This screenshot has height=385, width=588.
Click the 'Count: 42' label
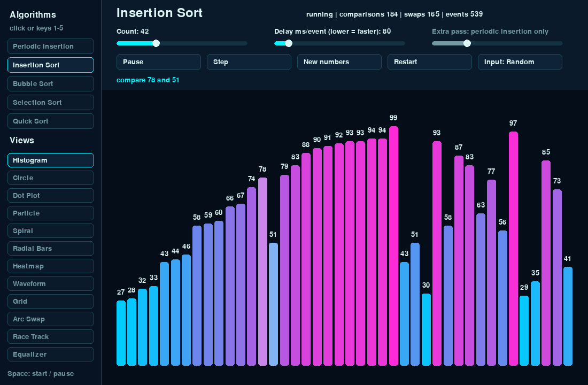click(x=133, y=32)
